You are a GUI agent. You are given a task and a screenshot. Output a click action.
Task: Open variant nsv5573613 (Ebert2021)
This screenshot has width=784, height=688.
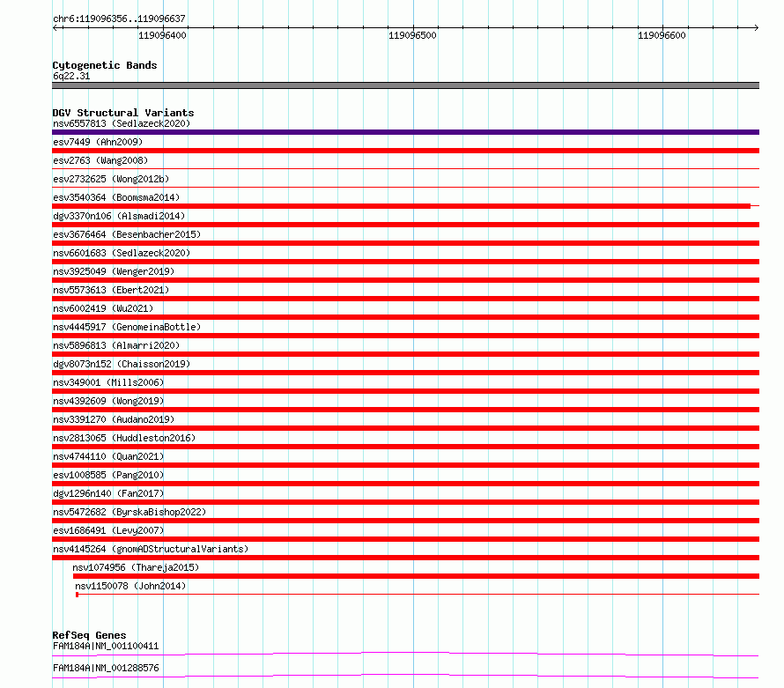coord(111,290)
